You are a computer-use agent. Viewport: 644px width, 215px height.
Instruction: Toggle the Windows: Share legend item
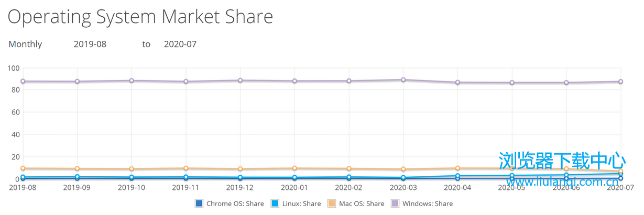pyautogui.click(x=422, y=203)
